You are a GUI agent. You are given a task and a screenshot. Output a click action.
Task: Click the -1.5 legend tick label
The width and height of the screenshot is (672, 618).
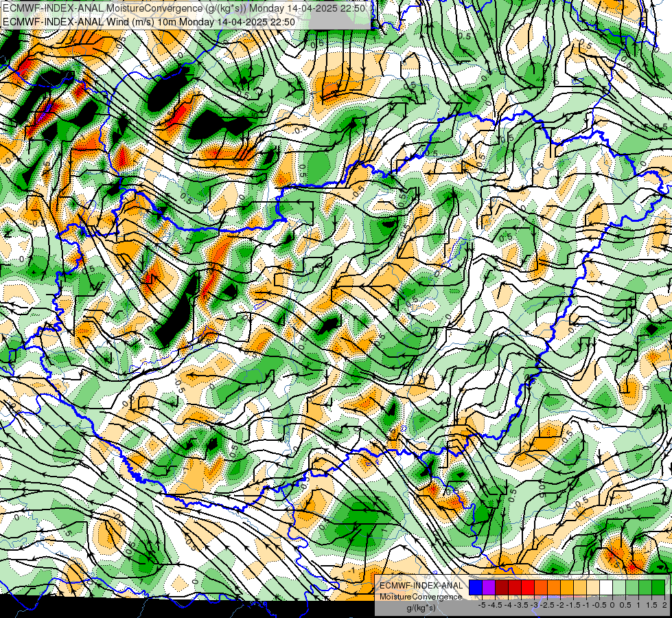point(573,605)
